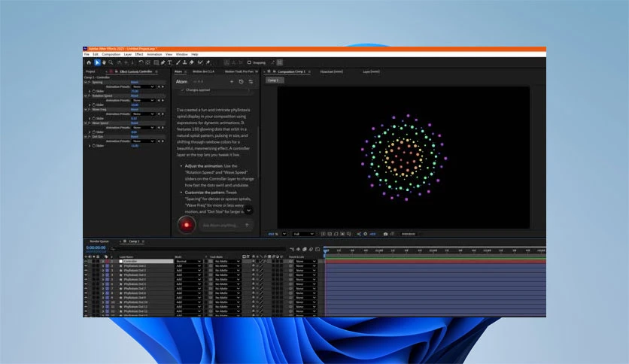Hide the Phyllotaxis Dot 9 layer
Image resolution: width=629 pixels, height=364 pixels.
[86, 298]
